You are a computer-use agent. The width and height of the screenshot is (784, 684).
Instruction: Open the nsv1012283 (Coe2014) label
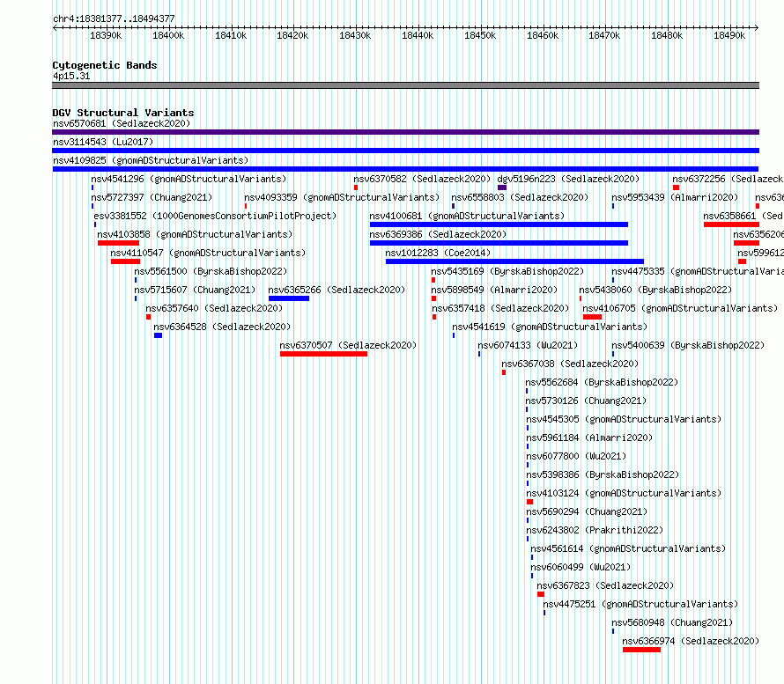tap(438, 253)
